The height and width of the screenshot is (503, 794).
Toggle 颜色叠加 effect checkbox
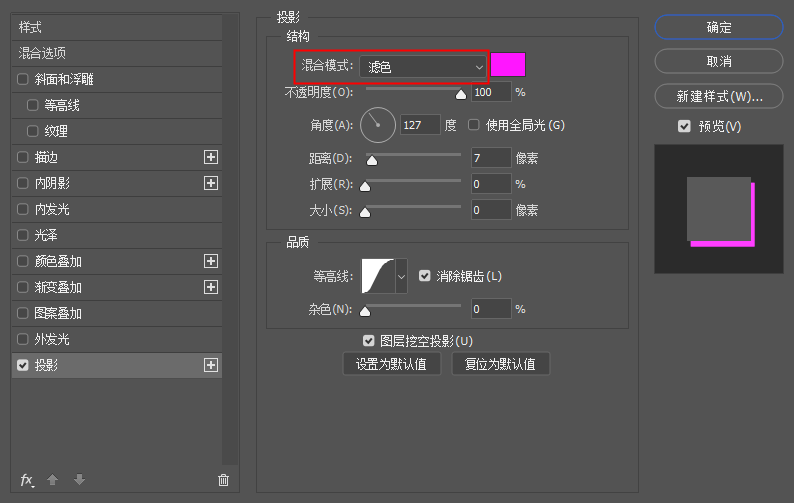click(x=23, y=261)
